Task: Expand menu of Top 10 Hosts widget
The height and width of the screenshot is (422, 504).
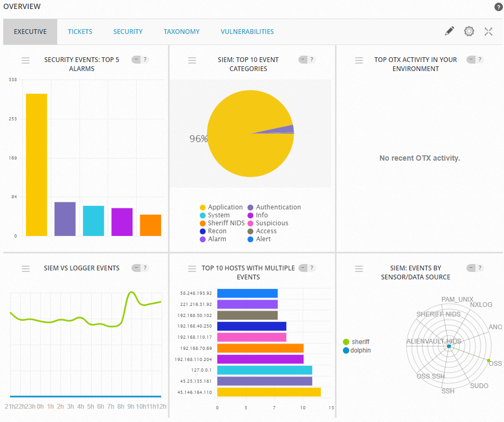Action: point(192,269)
